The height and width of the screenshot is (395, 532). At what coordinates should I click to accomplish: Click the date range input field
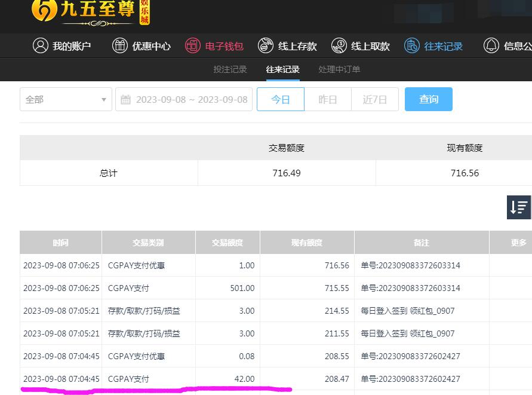[191, 99]
